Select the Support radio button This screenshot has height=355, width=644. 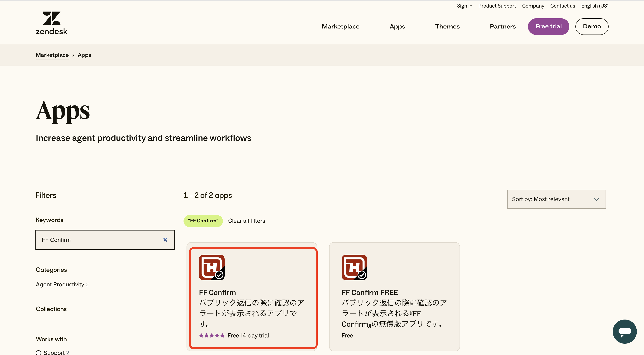[38, 353]
